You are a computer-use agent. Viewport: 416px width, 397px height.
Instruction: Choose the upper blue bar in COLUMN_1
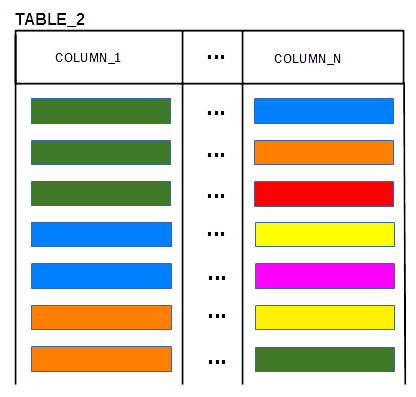[x=101, y=235]
